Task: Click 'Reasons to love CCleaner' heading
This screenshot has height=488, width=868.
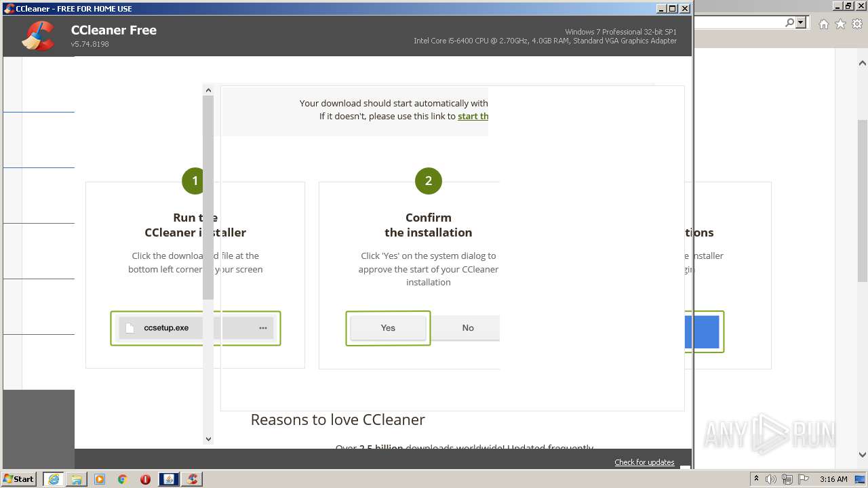Action: click(338, 420)
